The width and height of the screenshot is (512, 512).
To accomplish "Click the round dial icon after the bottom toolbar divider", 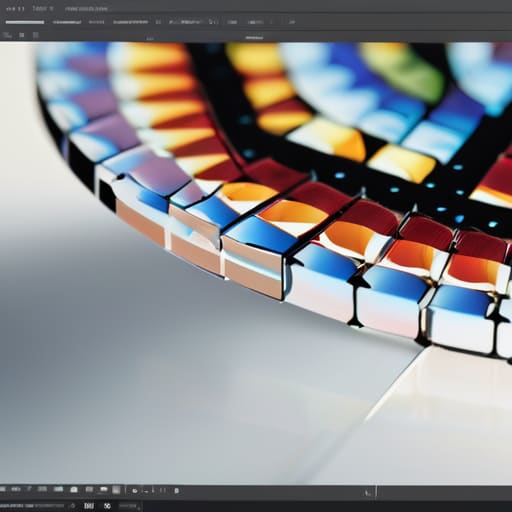I will pos(135,491).
